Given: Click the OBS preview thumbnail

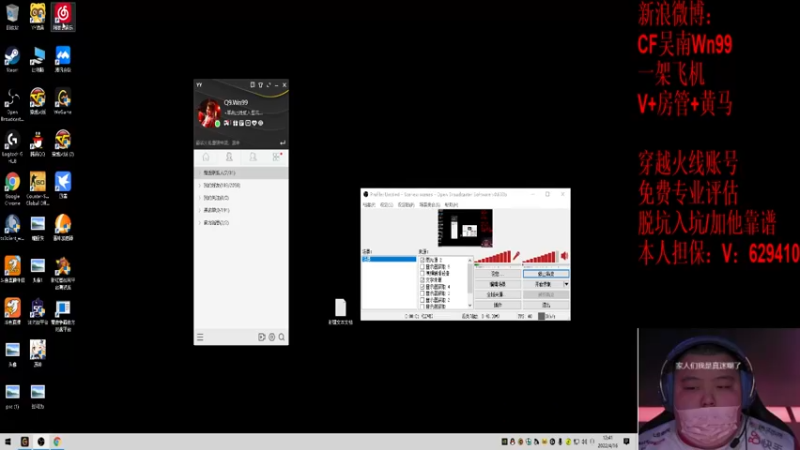Looking at the screenshot, I should pos(465,228).
